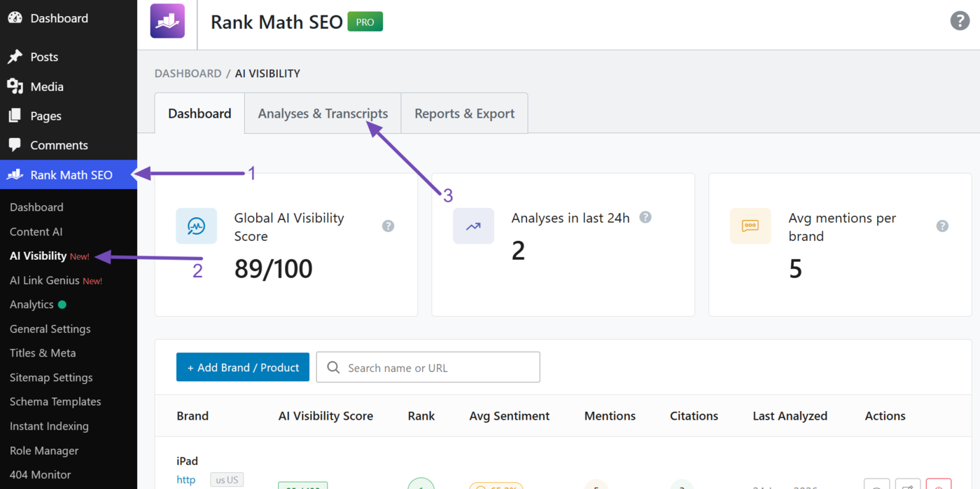980x489 pixels.
Task: Select Rank Math SEO in the admin sidebar
Action: click(x=69, y=174)
